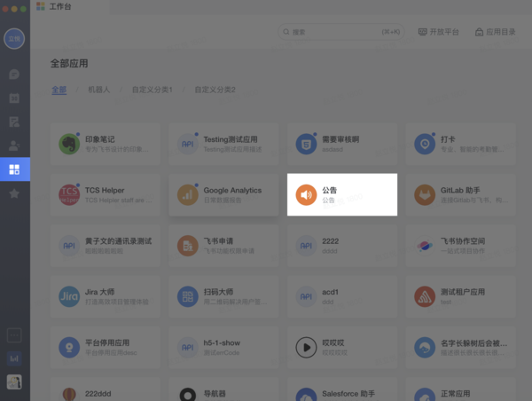Screen dimensions: 532x401
Task: Open the 应用目录 link
Action: click(495, 32)
